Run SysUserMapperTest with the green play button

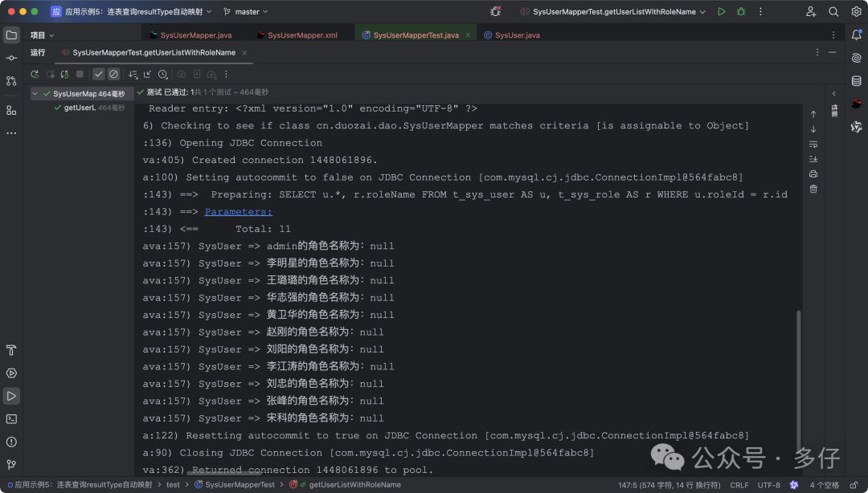point(721,11)
